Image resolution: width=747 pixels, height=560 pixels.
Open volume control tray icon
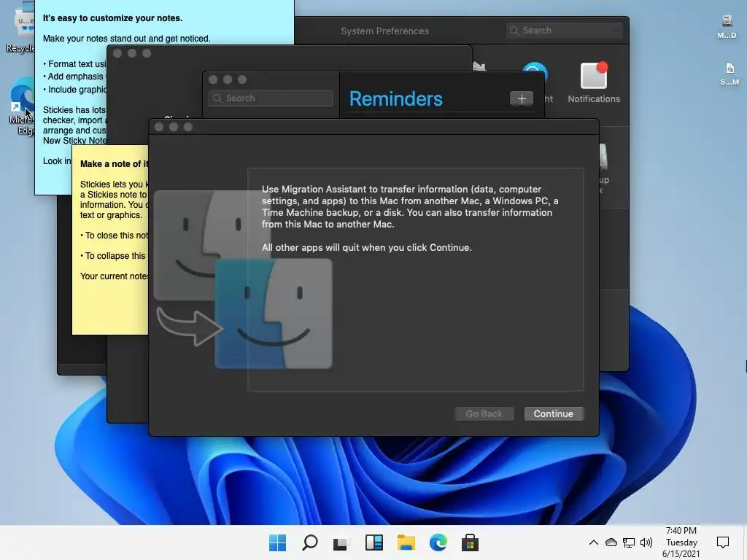(646, 542)
